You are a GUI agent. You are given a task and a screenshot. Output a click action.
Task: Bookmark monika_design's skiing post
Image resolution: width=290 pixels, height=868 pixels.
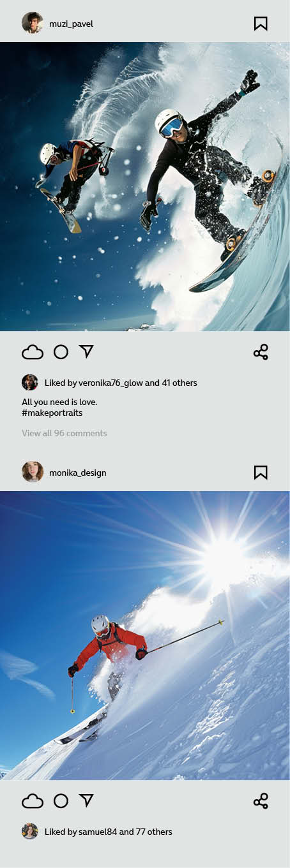click(261, 473)
